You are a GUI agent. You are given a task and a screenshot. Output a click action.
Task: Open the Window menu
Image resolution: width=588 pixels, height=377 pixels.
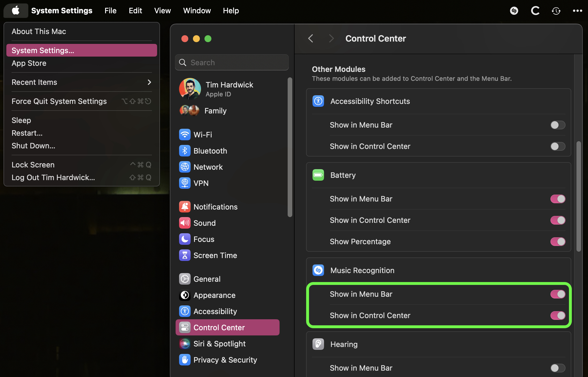[x=197, y=11]
